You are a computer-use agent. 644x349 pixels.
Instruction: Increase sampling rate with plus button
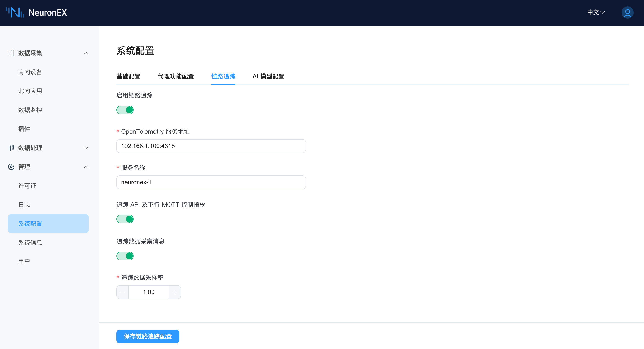click(x=175, y=292)
